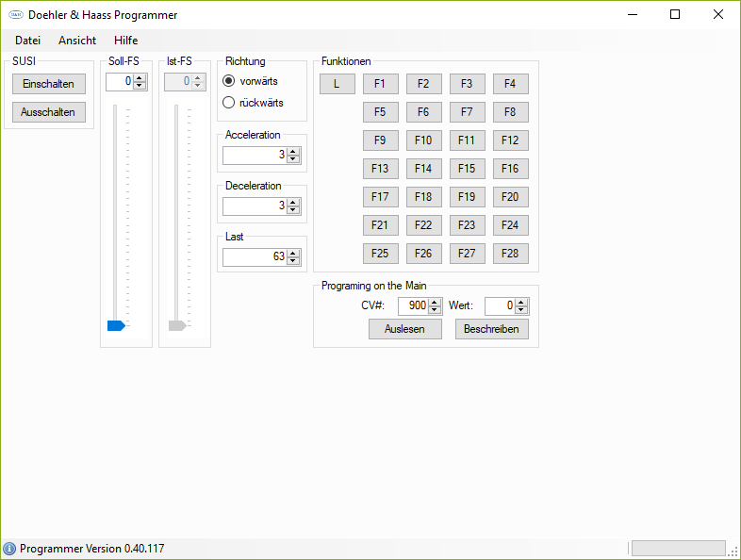The width and height of the screenshot is (741, 560).
Task: Toggle function F1
Action: coord(381,84)
